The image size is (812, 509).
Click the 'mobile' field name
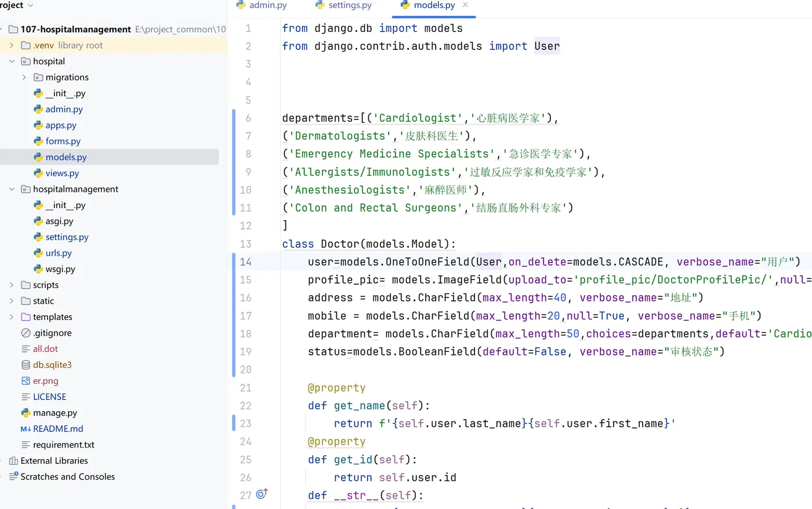(x=327, y=316)
